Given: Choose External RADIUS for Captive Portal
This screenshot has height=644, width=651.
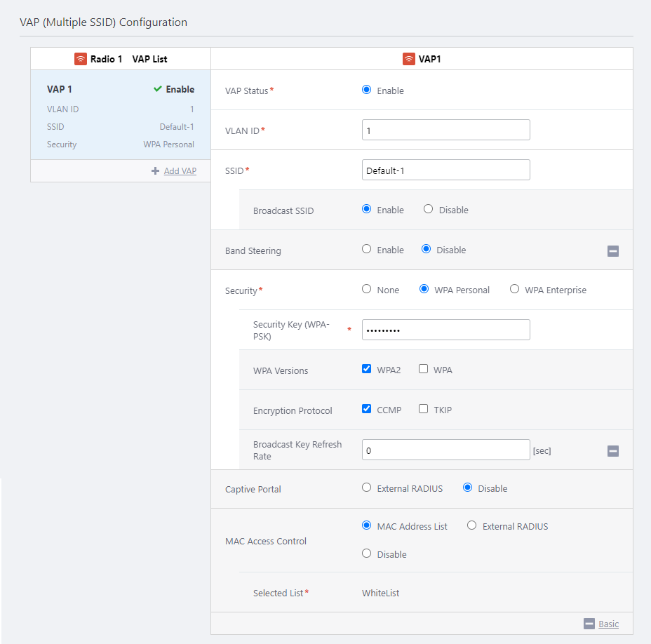Looking at the screenshot, I should [x=366, y=488].
